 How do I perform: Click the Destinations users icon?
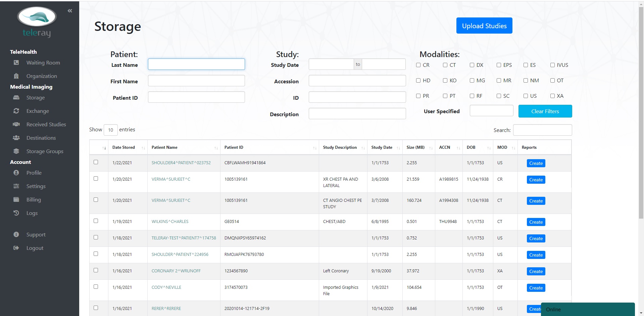[16, 138]
